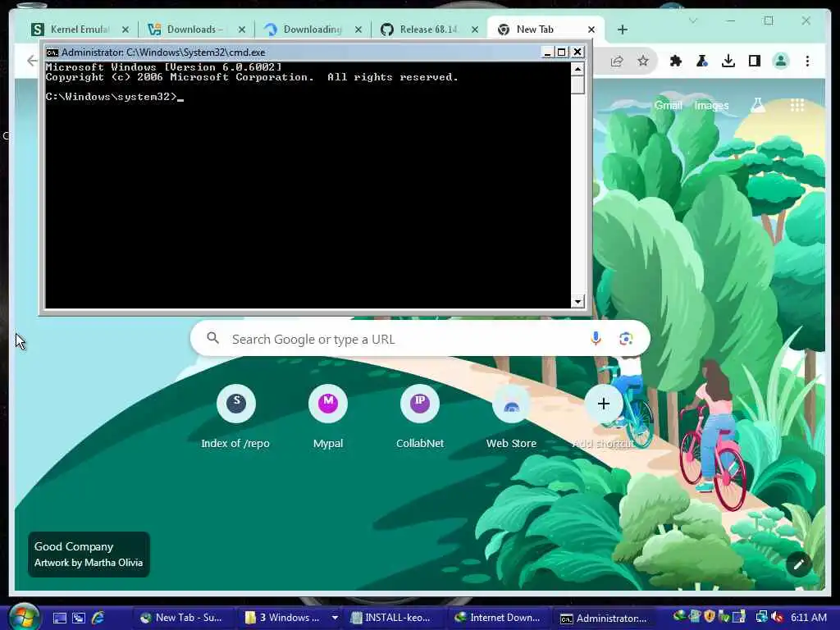Viewport: 840px width, 630px height.
Task: Click the Search Google or type a URL box
Action: click(420, 339)
